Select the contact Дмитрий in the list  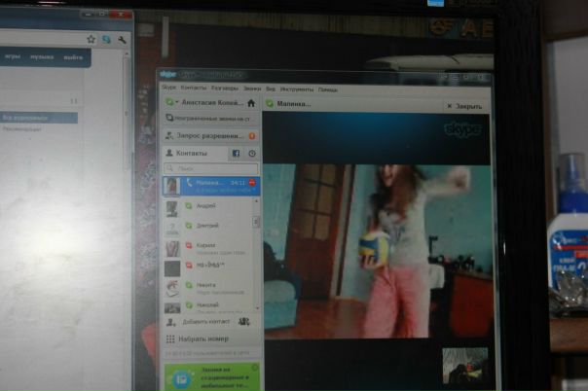pyautogui.click(x=206, y=226)
